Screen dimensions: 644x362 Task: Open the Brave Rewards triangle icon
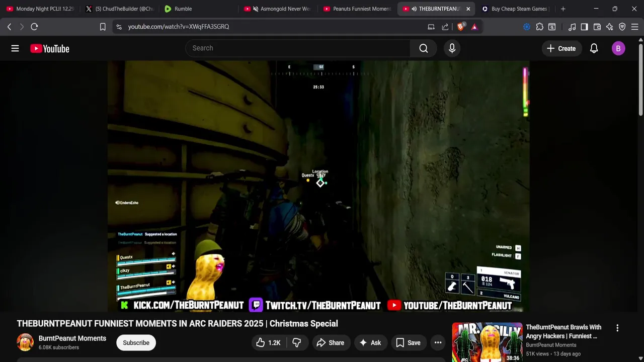pyautogui.click(x=474, y=27)
